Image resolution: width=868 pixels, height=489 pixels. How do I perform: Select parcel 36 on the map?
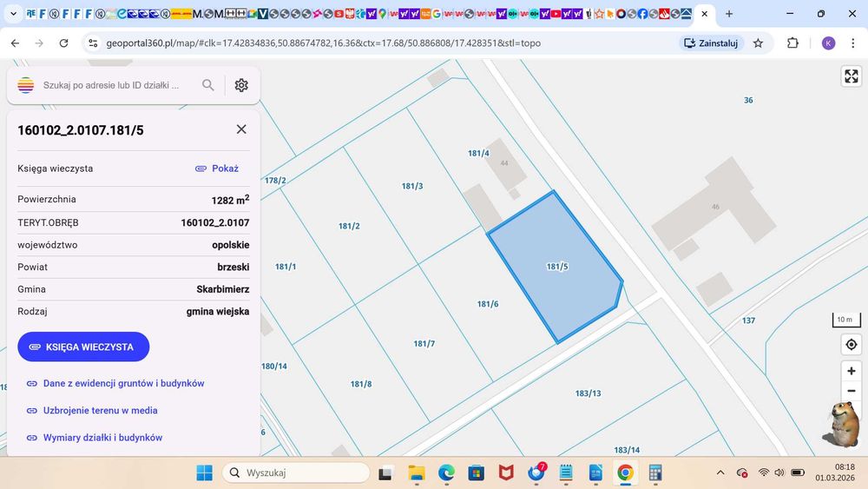pos(748,100)
